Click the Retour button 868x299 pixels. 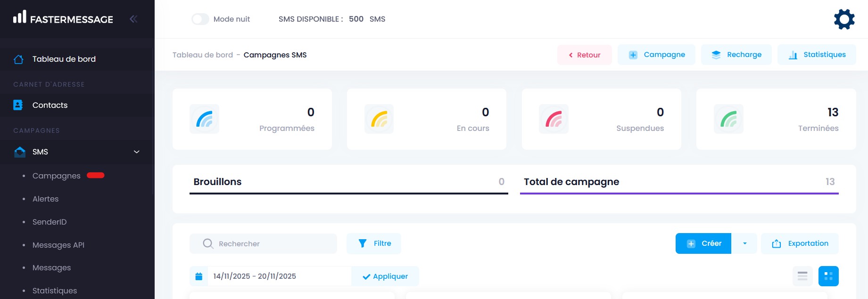tap(585, 55)
